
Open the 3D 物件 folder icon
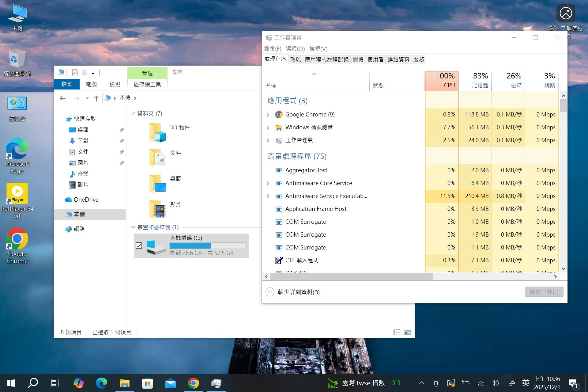[x=157, y=132]
